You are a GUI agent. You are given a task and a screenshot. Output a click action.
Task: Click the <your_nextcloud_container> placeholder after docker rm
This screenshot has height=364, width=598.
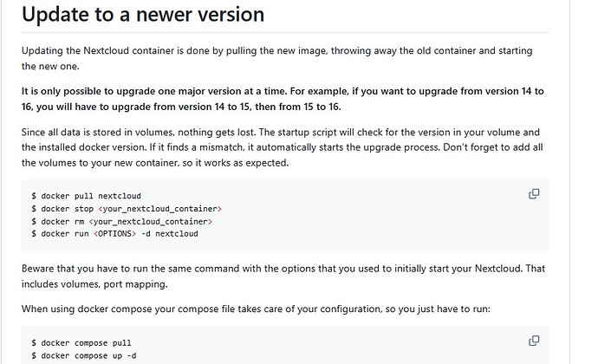[x=150, y=221]
